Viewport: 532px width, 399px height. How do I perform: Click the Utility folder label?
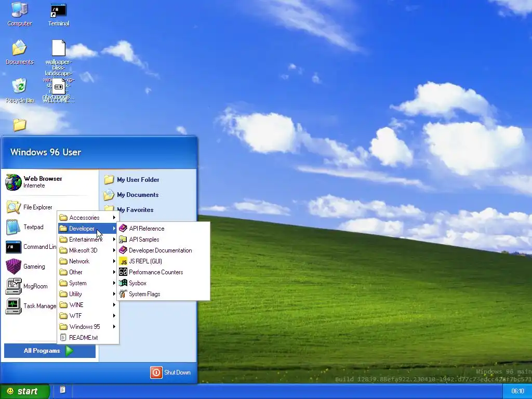(x=75, y=294)
